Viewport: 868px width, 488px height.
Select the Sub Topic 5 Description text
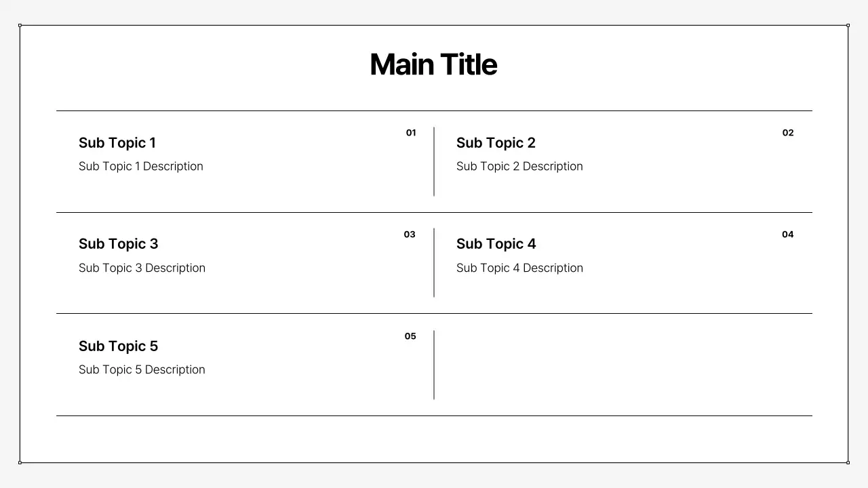[142, 370]
